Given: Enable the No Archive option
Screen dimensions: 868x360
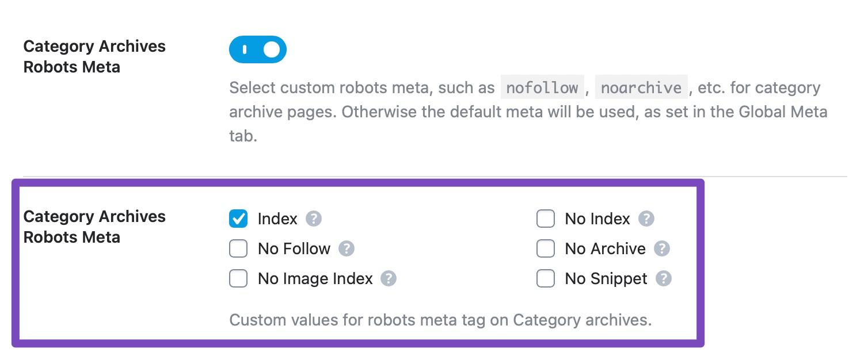Looking at the screenshot, I should click(x=545, y=248).
